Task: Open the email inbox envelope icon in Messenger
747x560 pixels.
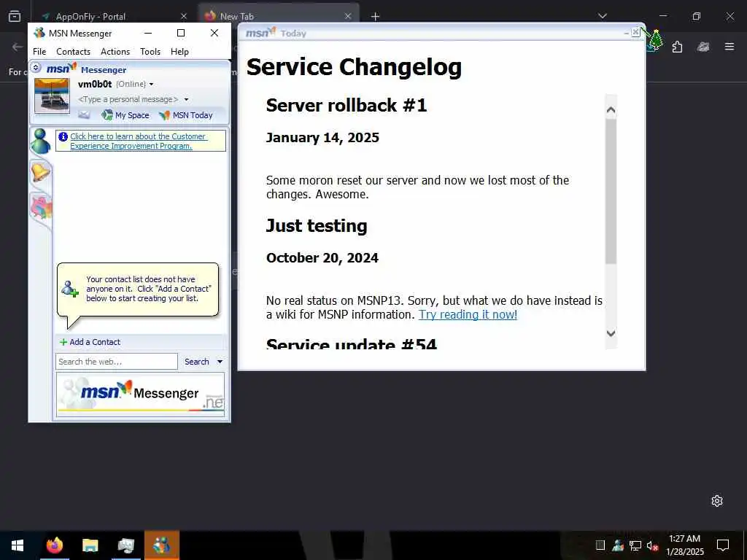Action: [x=84, y=114]
